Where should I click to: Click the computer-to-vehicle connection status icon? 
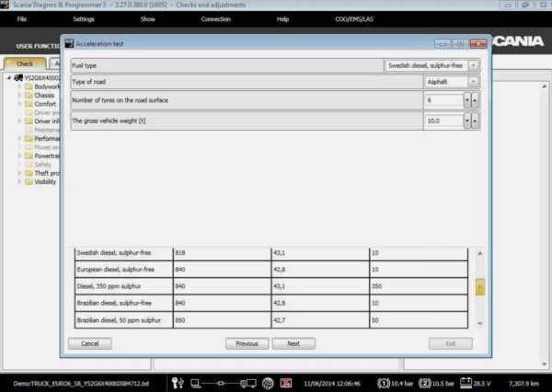pos(224,383)
